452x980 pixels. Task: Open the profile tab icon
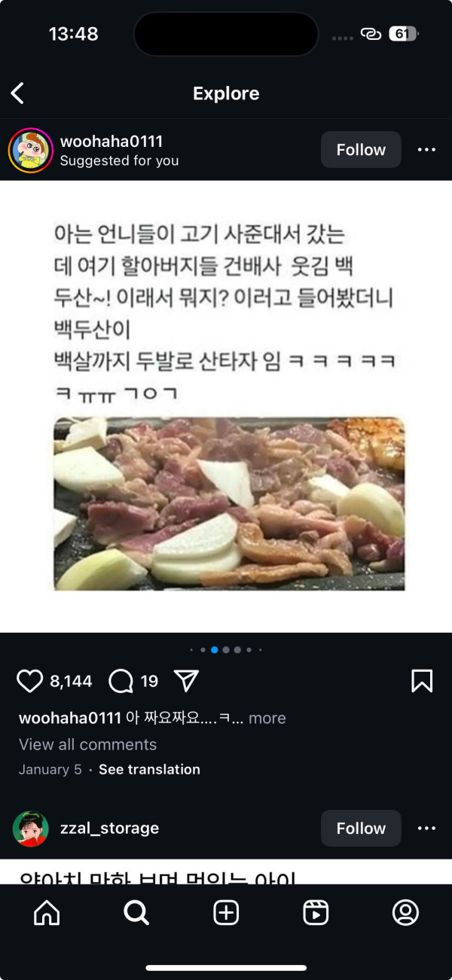pos(405,912)
